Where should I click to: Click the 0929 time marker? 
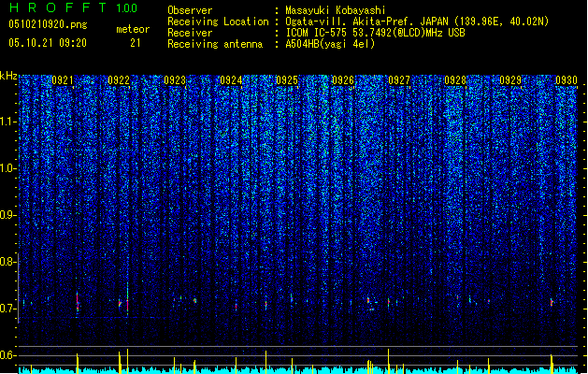coord(510,80)
